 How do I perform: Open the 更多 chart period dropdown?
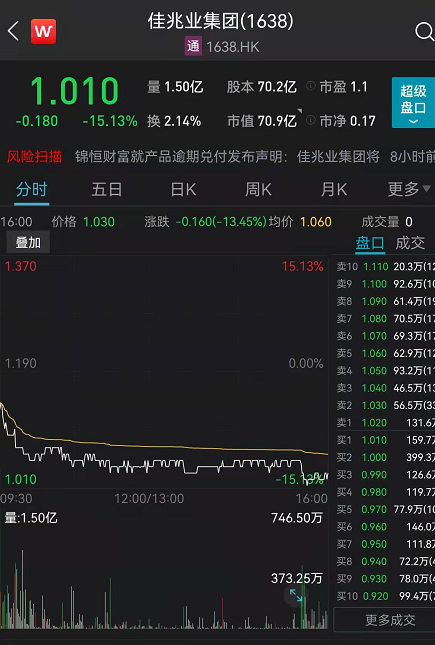coord(409,189)
